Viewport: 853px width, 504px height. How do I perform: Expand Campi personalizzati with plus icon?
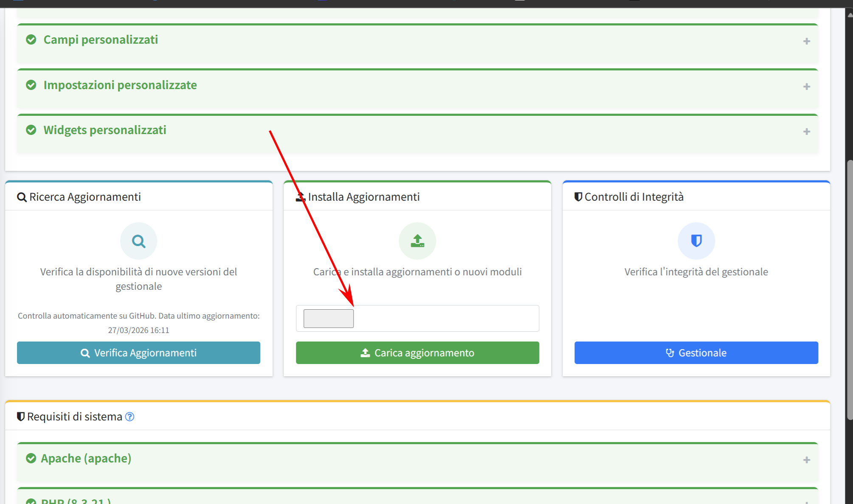(807, 41)
